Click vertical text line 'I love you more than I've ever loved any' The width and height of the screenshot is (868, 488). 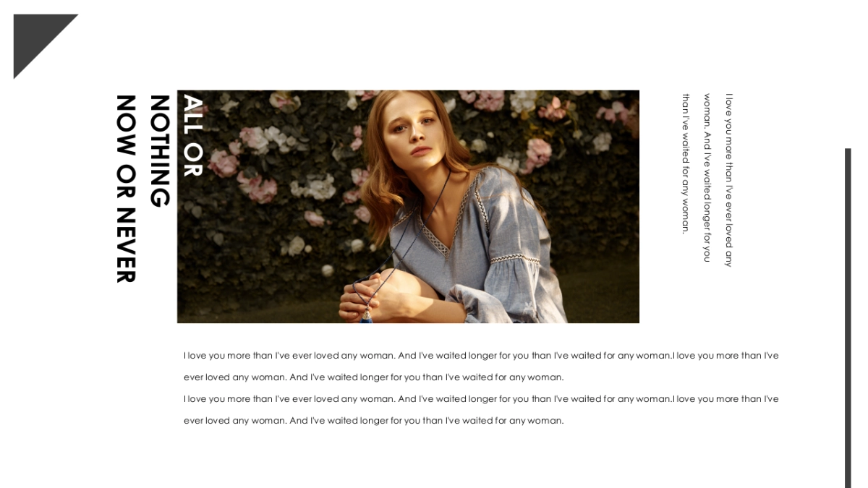(x=729, y=180)
